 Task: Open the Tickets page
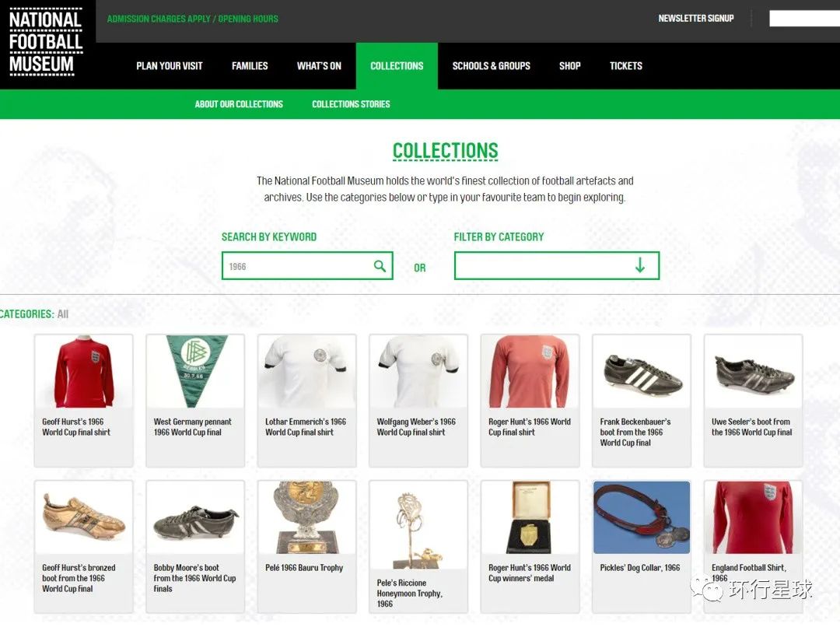(625, 66)
